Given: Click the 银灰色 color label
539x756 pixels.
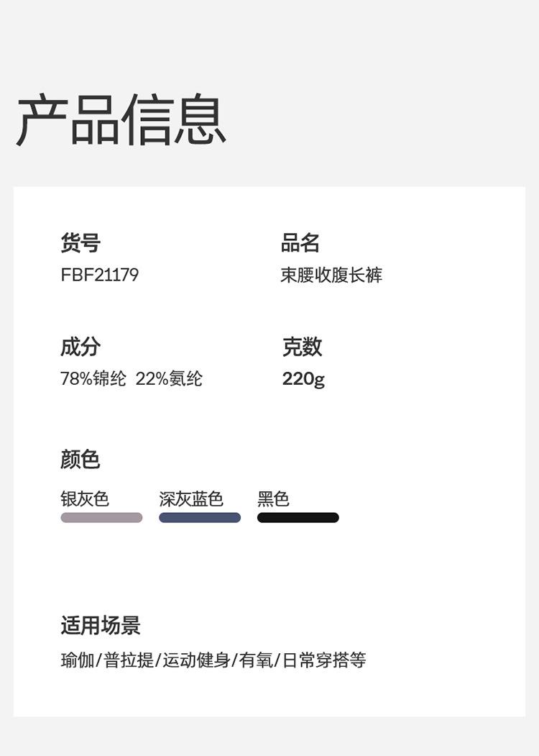Looking at the screenshot, I should click(85, 498).
